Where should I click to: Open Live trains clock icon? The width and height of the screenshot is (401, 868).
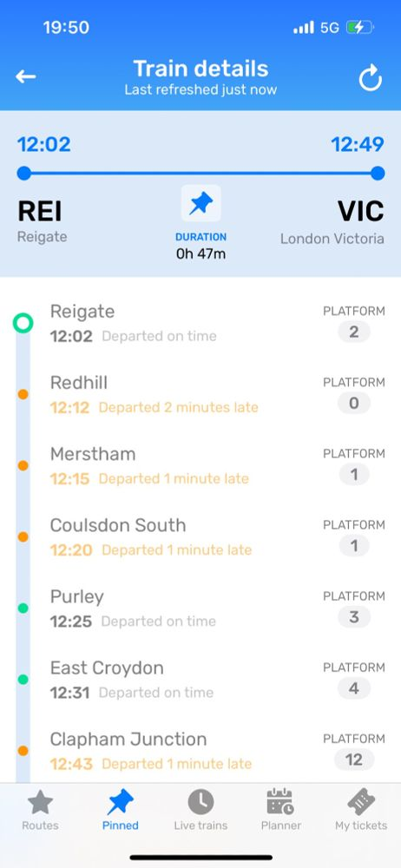coord(200,802)
